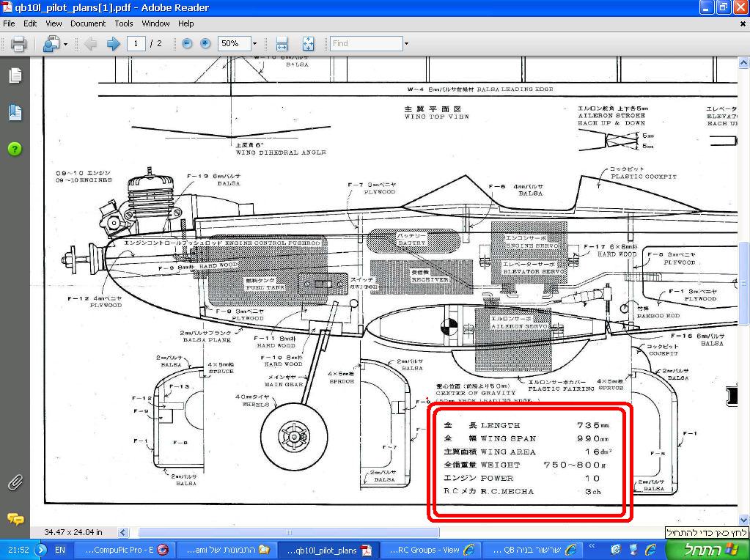Click the BAMBOO ROD label
750x560 pixels.
point(658,316)
